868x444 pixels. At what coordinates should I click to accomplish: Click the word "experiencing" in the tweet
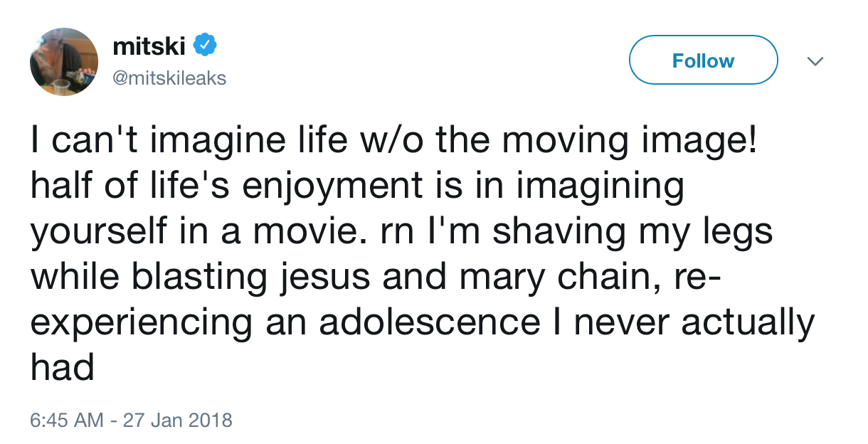pos(141,322)
